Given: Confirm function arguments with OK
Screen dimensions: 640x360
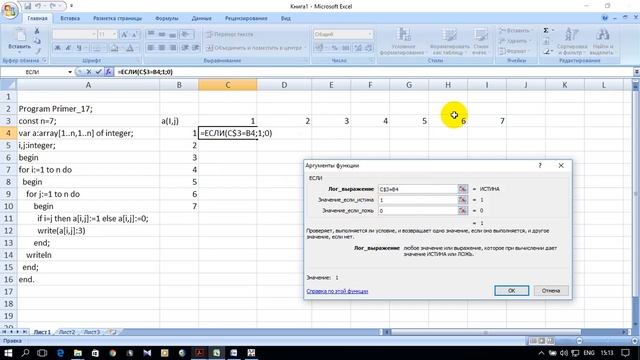Looking at the screenshot, I should point(511,291).
